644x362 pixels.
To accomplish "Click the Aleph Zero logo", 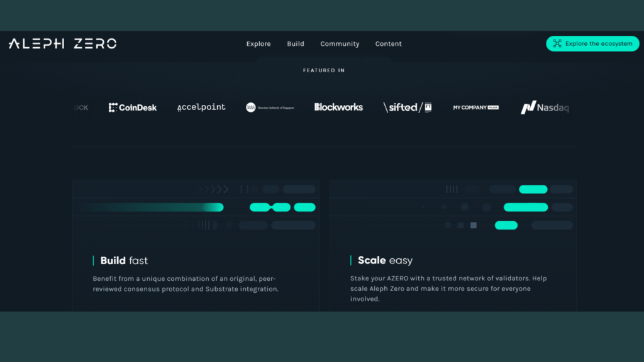I will pos(62,43).
